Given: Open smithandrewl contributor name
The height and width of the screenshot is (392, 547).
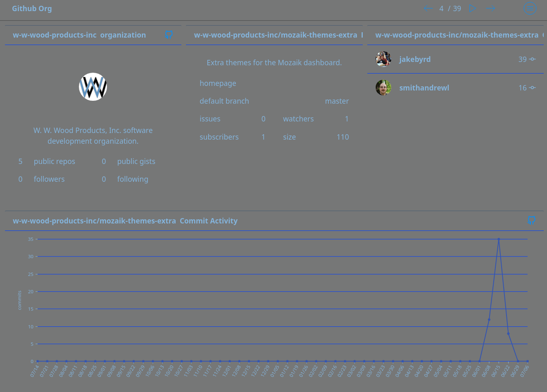Looking at the screenshot, I should [x=424, y=88].
